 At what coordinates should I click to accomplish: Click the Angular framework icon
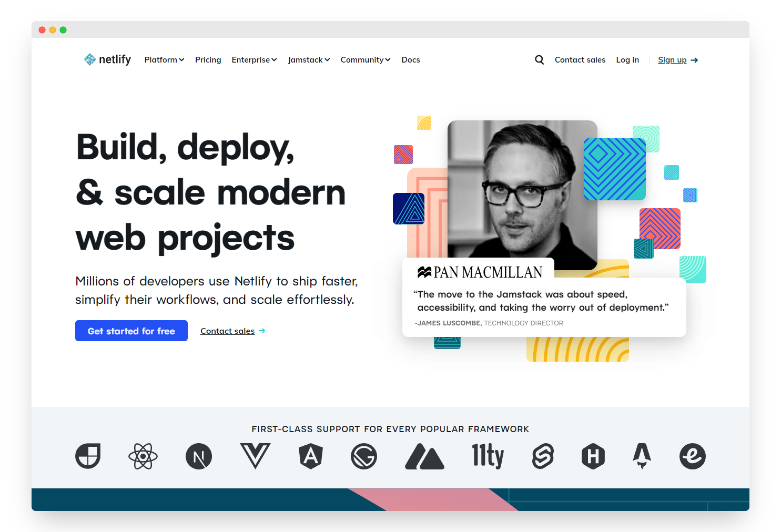[311, 456]
